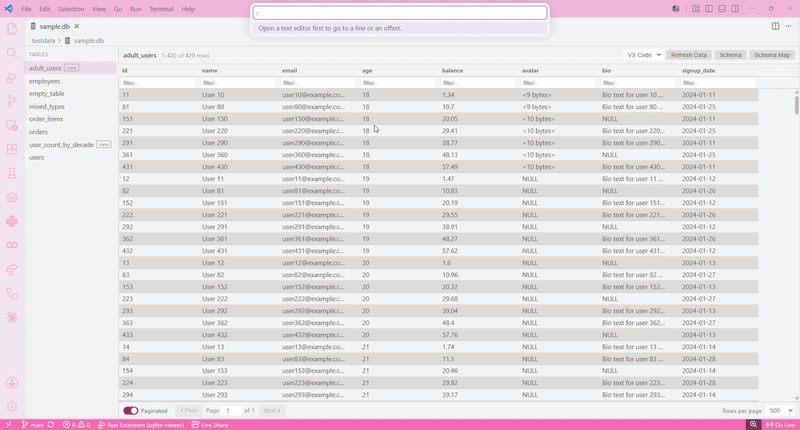This screenshot has width=800, height=430.
Task: Open the Run menu
Action: click(x=136, y=9)
